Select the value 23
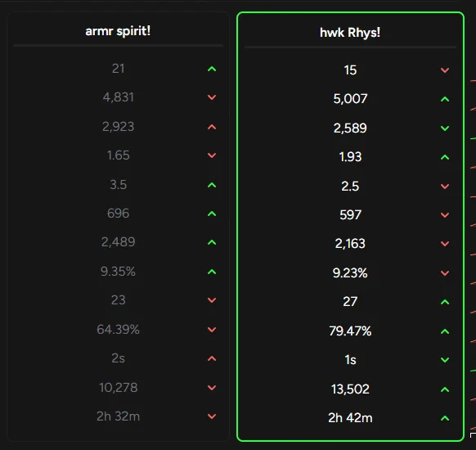 coord(118,300)
